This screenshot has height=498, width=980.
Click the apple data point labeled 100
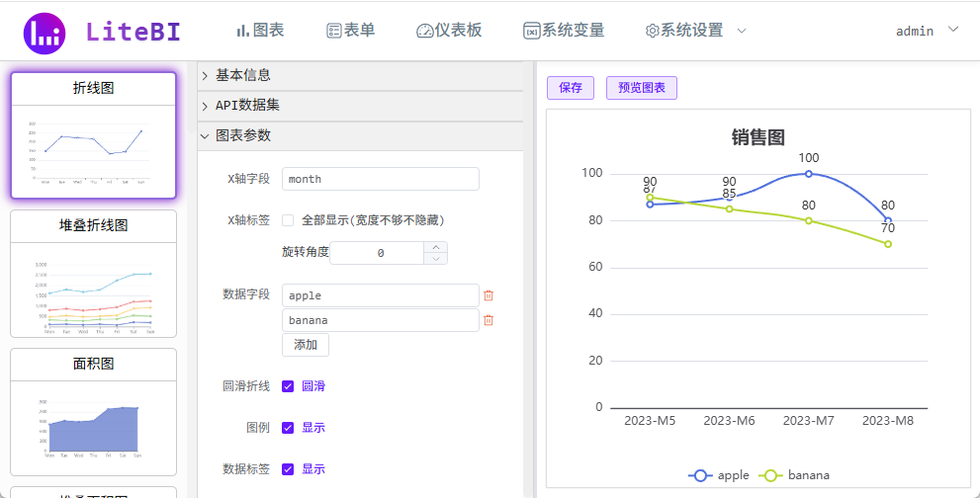pos(808,174)
